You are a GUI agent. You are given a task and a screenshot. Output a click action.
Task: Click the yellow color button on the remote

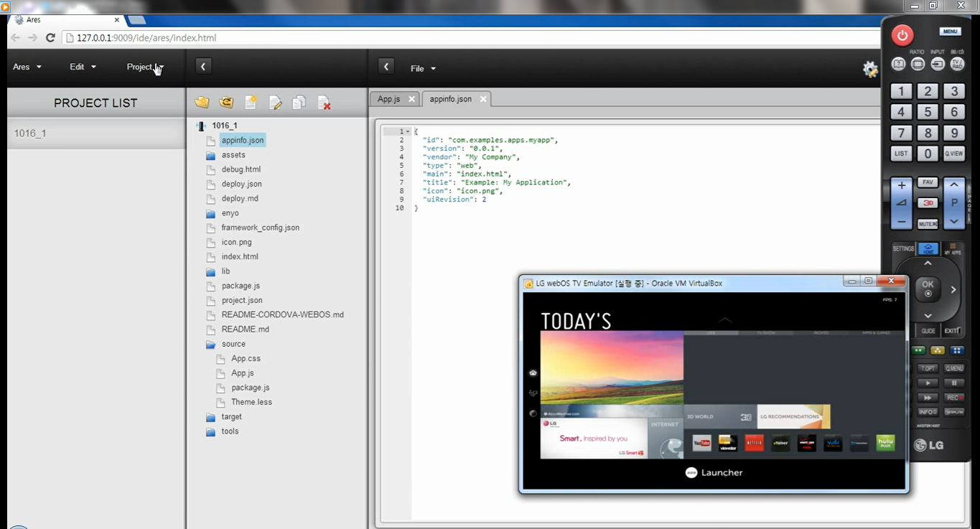(938, 350)
